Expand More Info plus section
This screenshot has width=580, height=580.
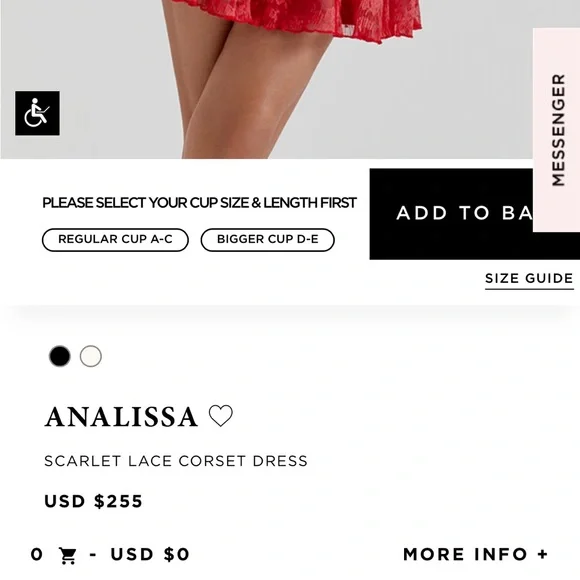(x=475, y=554)
